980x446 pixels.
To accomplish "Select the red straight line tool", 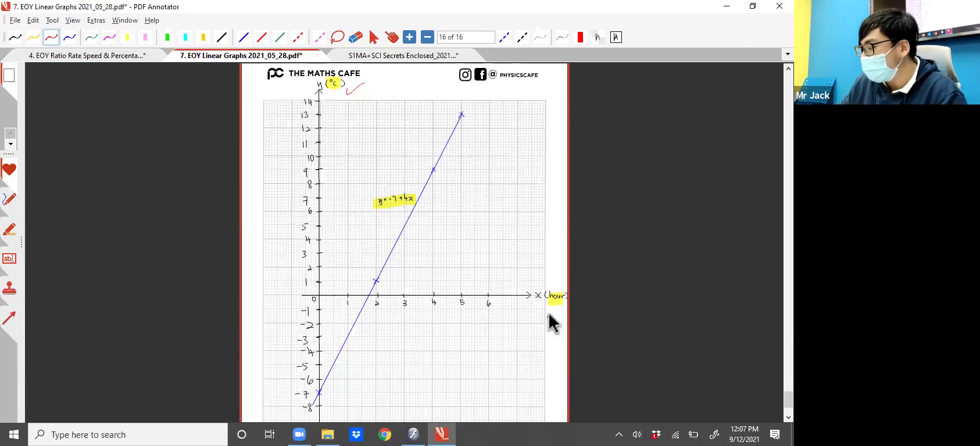I will point(262,37).
